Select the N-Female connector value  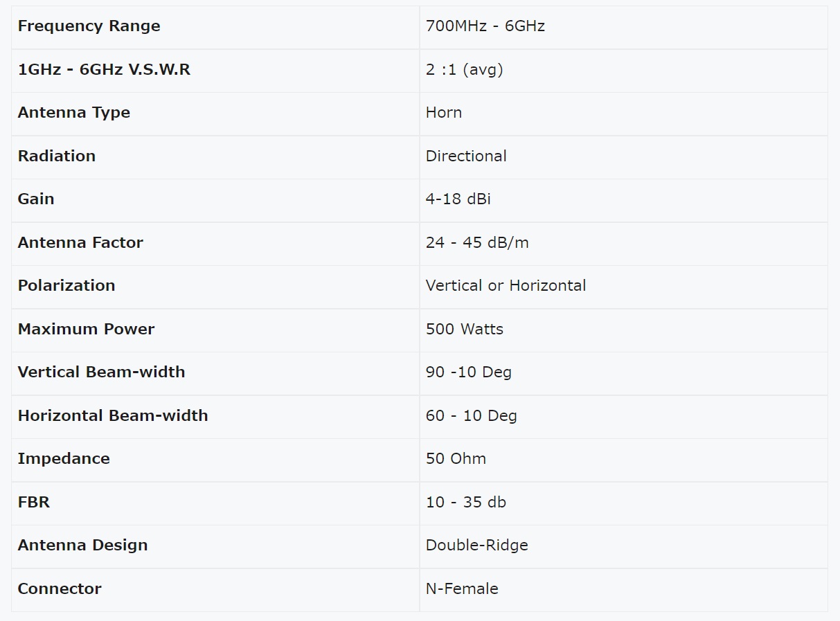point(462,589)
